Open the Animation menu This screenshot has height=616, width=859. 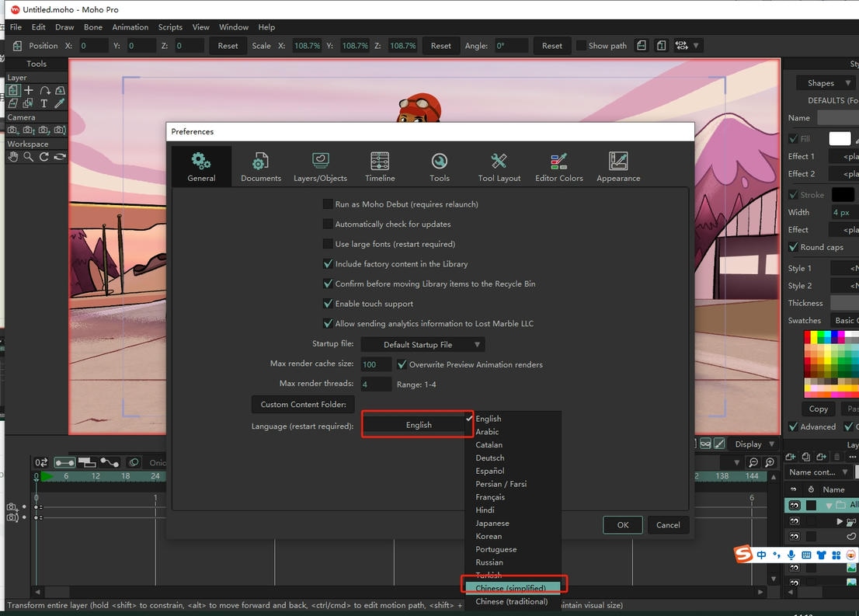[130, 27]
